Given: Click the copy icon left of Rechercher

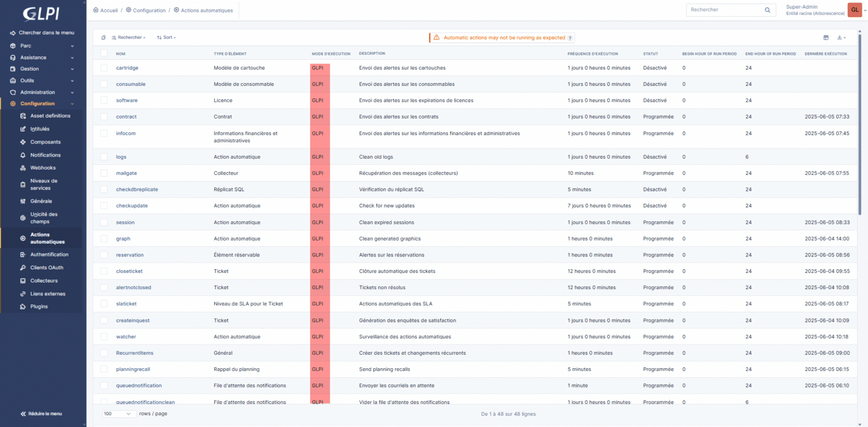Looking at the screenshot, I should click(x=103, y=38).
